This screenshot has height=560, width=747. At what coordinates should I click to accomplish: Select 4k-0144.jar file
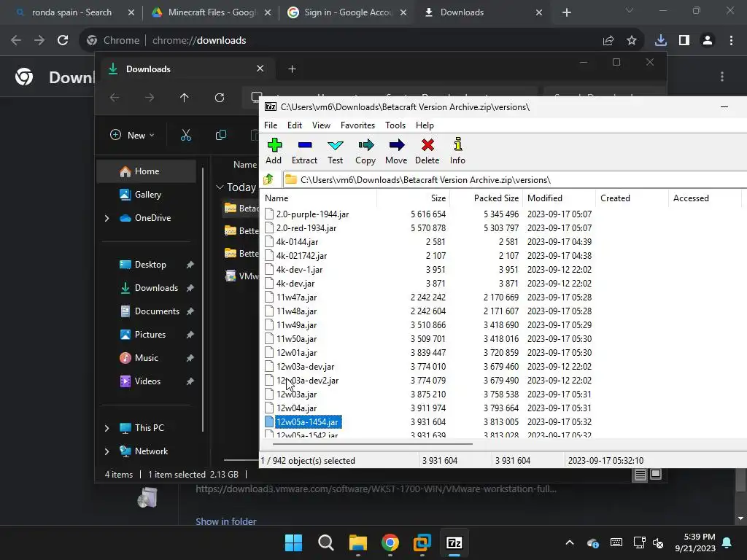[x=297, y=242]
